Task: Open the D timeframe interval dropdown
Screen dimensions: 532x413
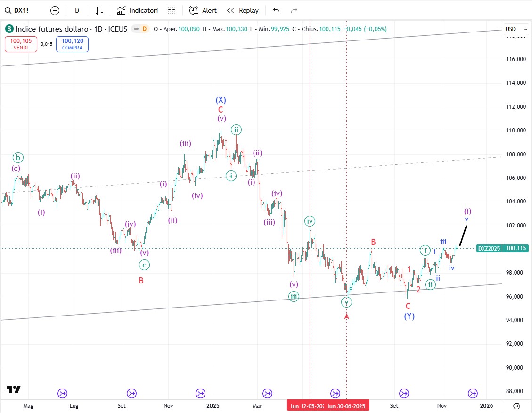Action: [77, 10]
